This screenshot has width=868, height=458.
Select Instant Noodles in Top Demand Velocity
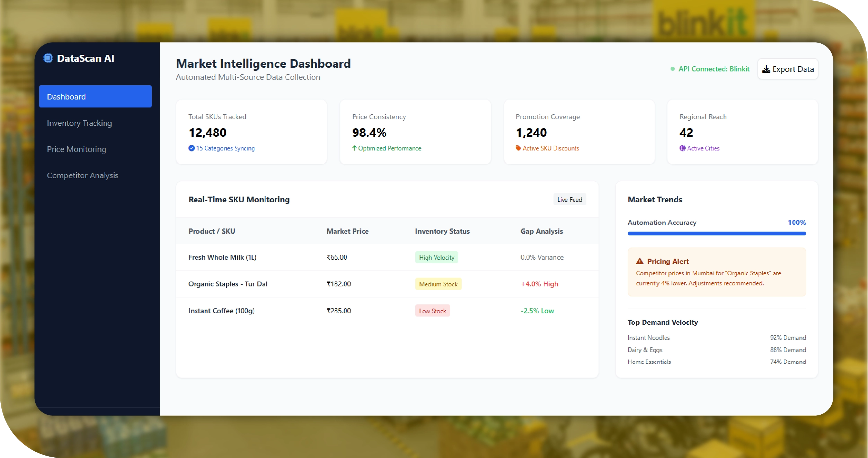[x=648, y=338]
